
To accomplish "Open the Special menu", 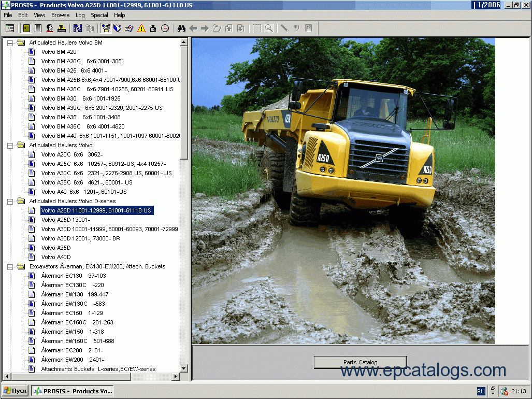I will (99, 15).
